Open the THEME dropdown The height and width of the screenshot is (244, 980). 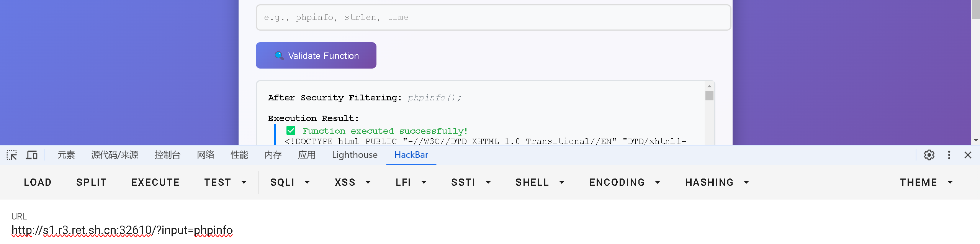pyautogui.click(x=926, y=182)
